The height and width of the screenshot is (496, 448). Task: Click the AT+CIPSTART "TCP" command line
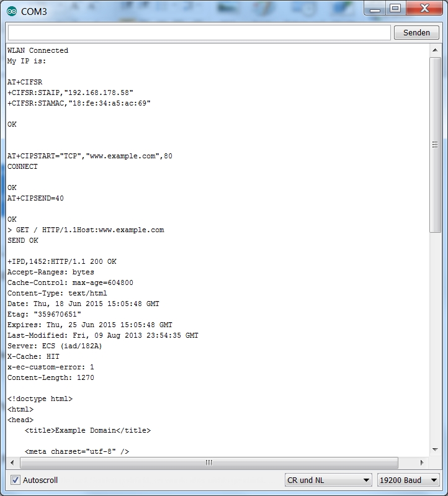(90, 156)
